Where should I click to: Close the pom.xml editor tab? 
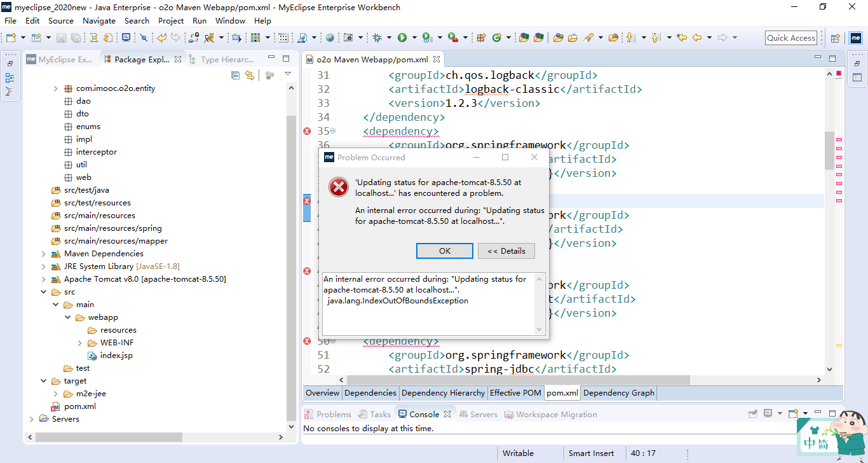pos(437,60)
